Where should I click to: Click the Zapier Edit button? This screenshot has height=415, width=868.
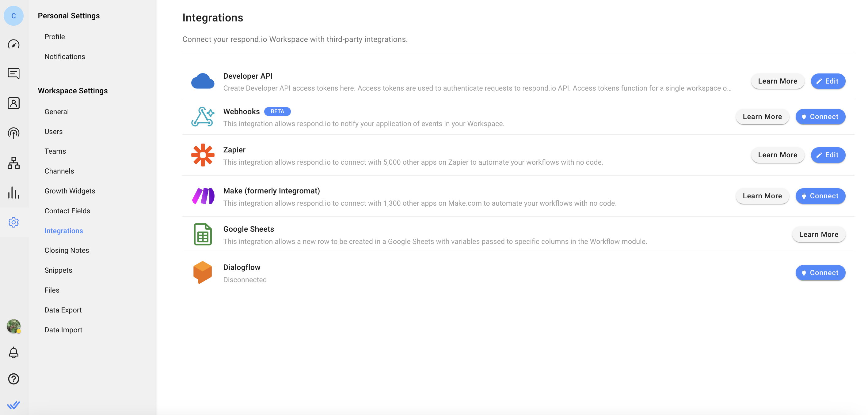tap(828, 155)
